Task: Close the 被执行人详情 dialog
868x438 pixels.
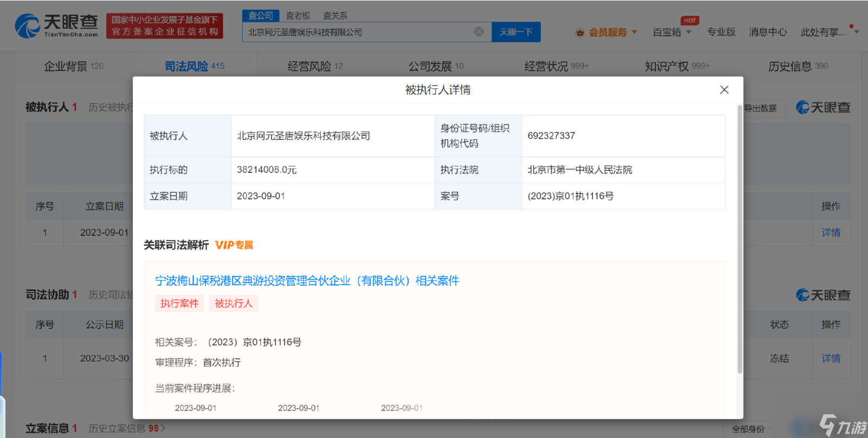Action: (x=724, y=90)
